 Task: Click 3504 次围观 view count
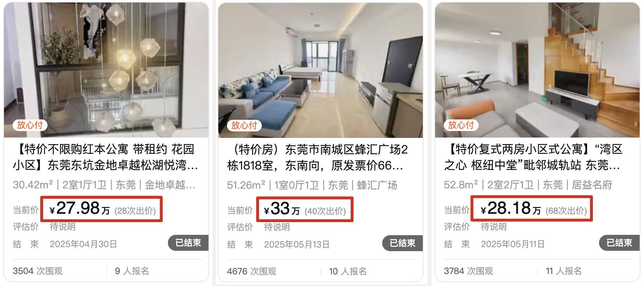coord(38,271)
